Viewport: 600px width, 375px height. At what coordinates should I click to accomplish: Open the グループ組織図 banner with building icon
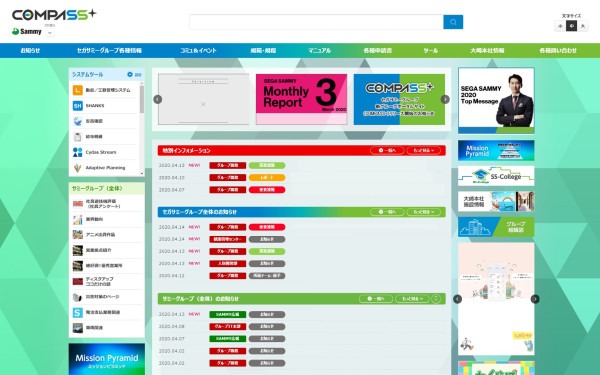pos(496,227)
